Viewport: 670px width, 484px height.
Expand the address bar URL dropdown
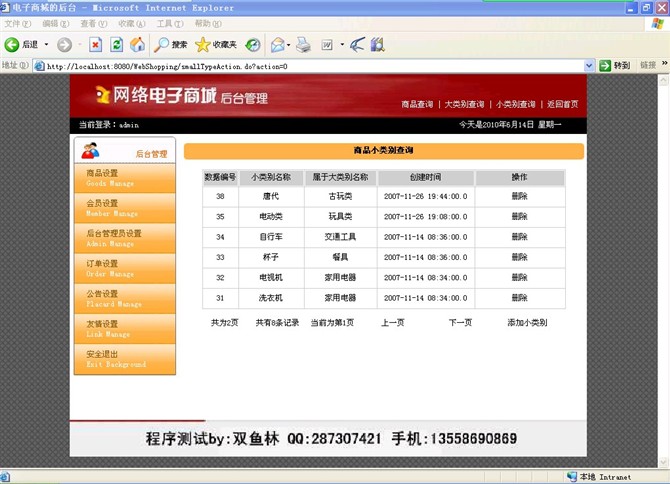[589, 66]
